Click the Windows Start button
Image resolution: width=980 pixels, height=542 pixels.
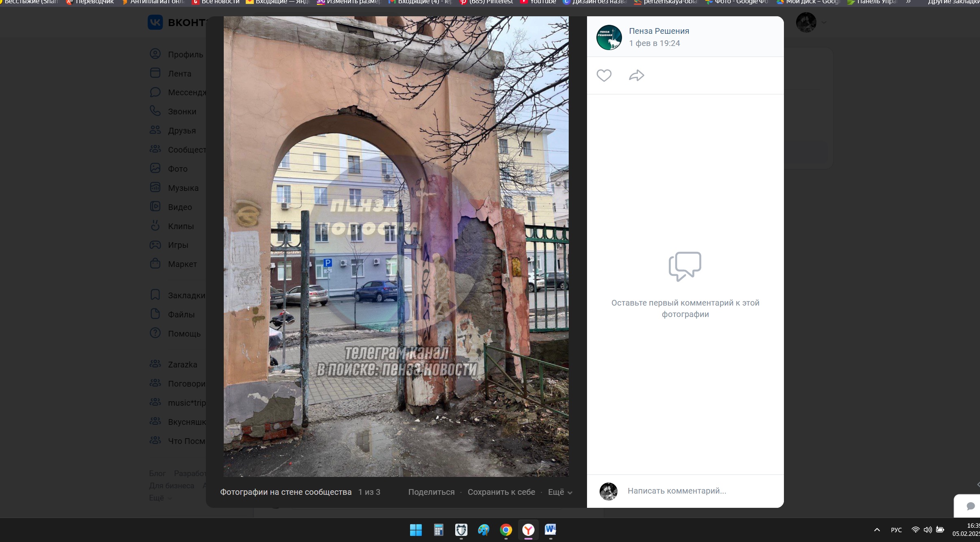point(416,530)
